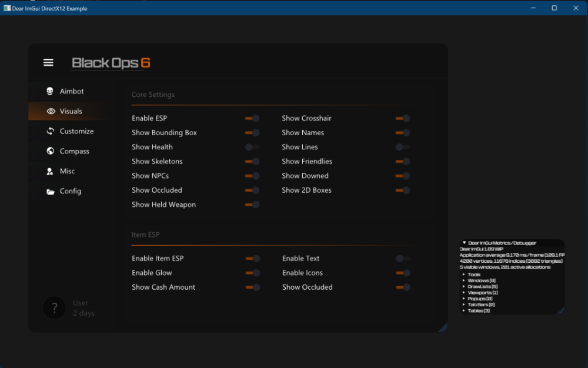Disable the Show Crosshair toggle

pos(403,118)
